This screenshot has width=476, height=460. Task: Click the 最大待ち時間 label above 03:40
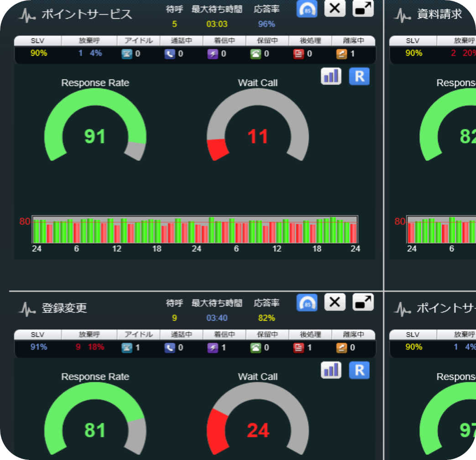coord(217,303)
